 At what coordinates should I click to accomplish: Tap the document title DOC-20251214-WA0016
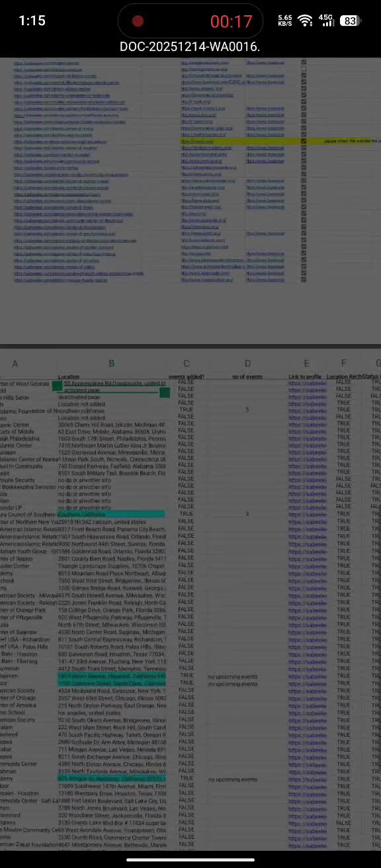point(190,46)
